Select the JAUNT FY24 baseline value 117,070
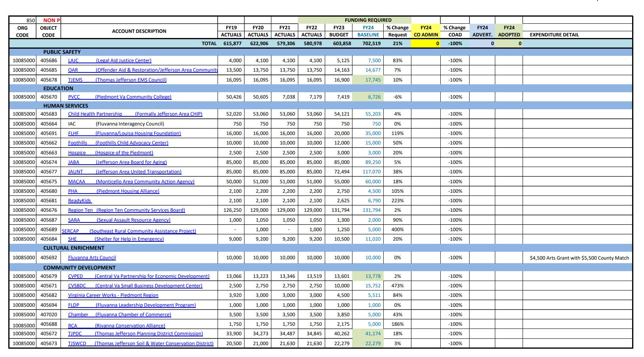644x357 pixels. (x=371, y=172)
